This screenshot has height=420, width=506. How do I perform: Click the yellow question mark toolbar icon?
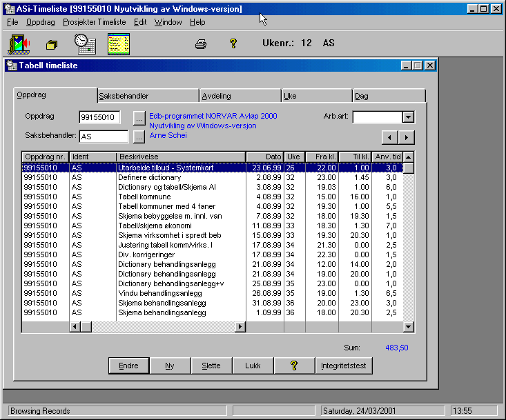point(233,43)
